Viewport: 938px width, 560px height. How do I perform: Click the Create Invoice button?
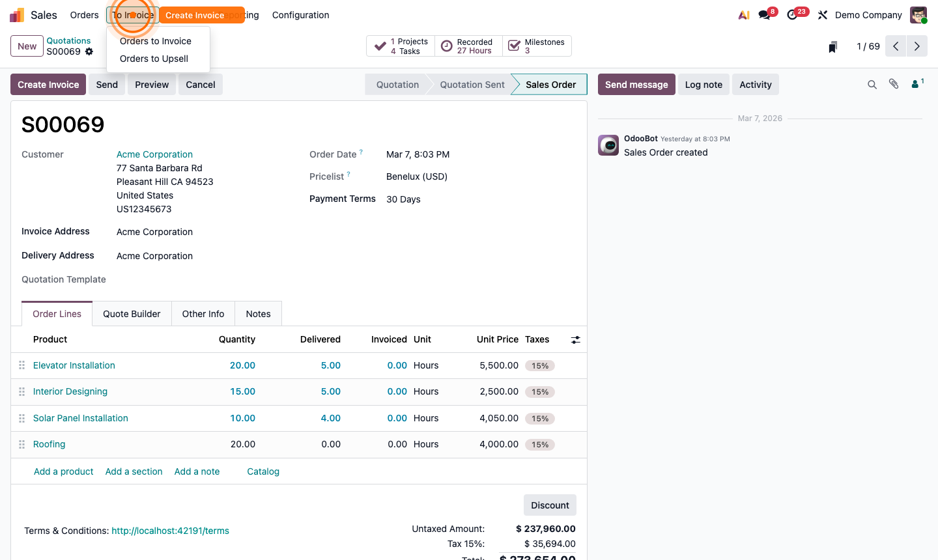[x=48, y=84]
